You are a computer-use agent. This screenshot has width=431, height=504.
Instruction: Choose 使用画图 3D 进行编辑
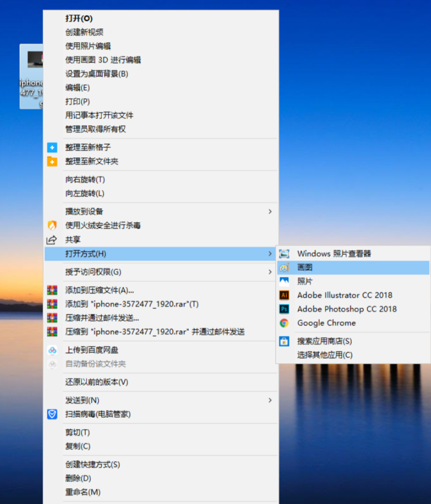coord(103,60)
